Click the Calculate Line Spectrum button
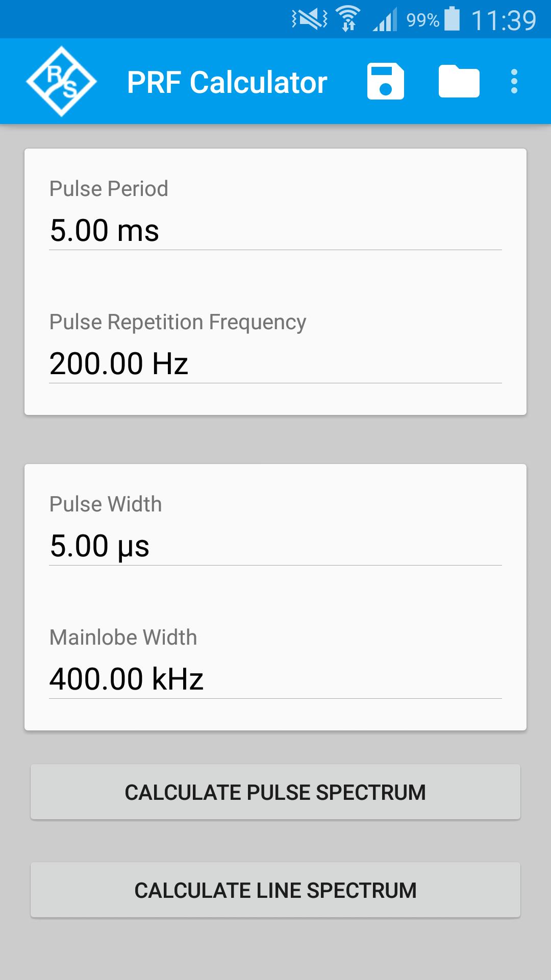Screen dimensions: 551x980 click(x=275, y=890)
